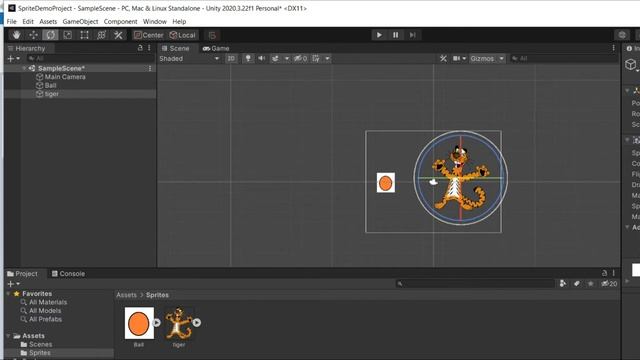The width and height of the screenshot is (640, 360).
Task: Toggle scene effects button
Action: click(x=276, y=59)
